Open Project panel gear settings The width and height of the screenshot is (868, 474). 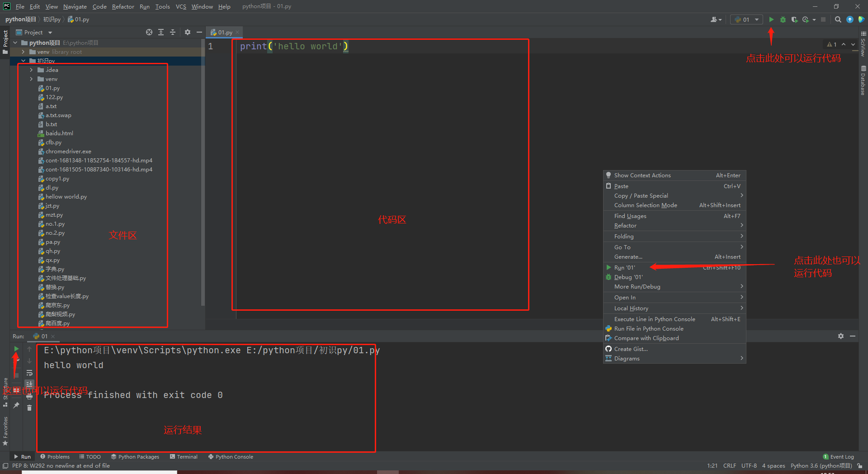(187, 32)
